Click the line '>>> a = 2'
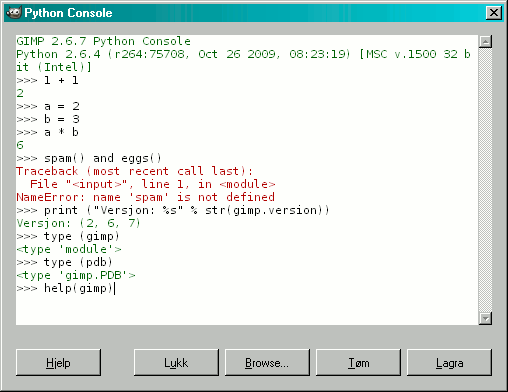Screen dimensions: 508x392 48,106
